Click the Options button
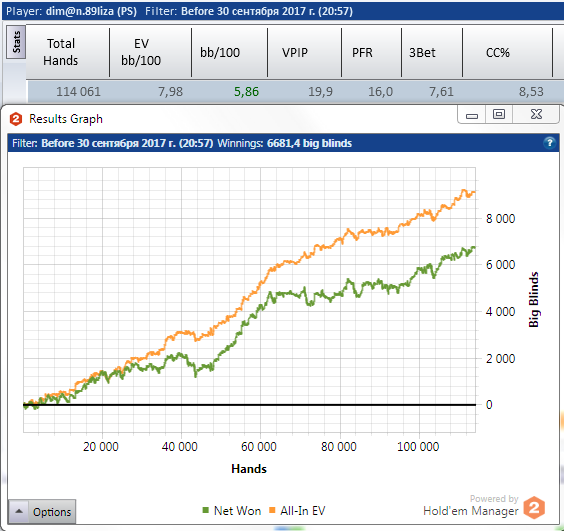Viewport: 564px width, 531px height. (52, 512)
